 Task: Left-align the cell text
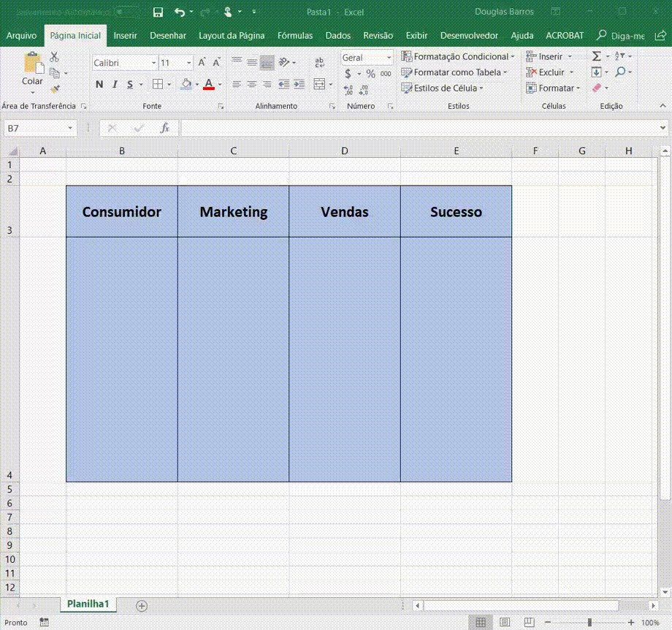(237, 84)
